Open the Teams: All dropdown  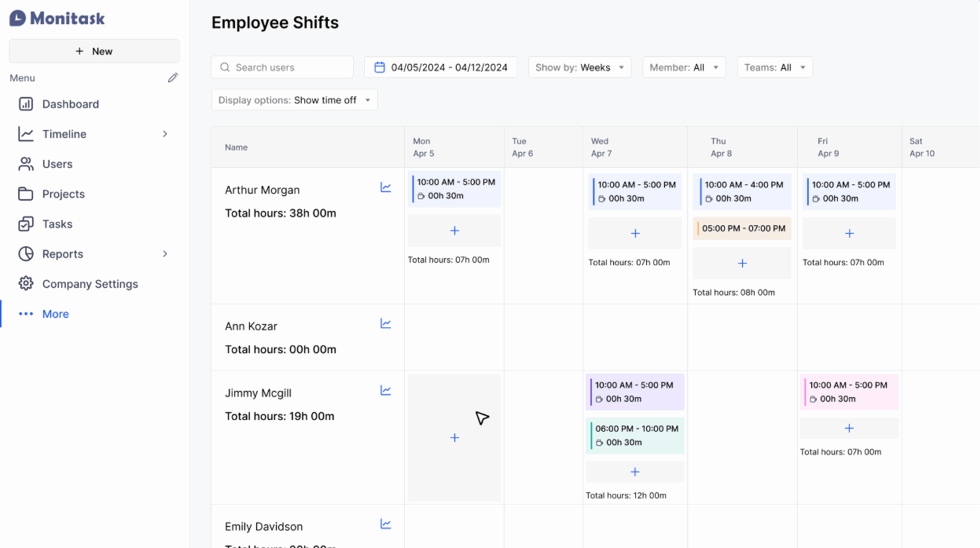[775, 67]
